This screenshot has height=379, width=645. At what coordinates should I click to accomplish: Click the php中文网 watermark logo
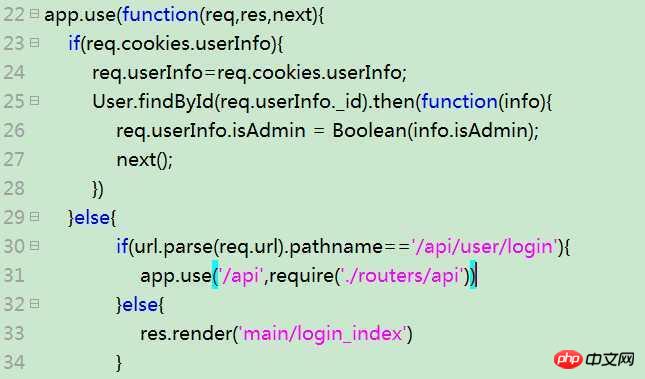click(x=594, y=360)
